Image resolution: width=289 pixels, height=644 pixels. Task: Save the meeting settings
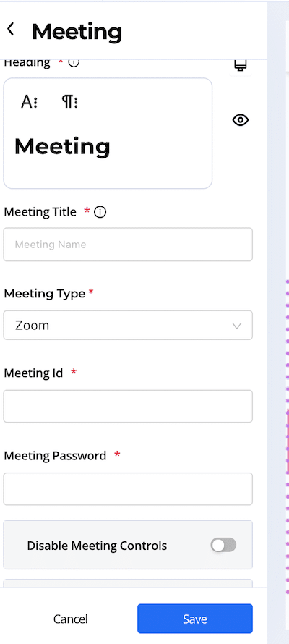tap(195, 619)
